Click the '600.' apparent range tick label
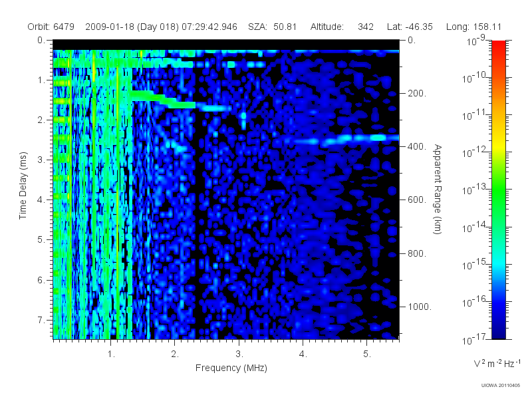Image resolution: width=532 pixels, height=399 pixels. [417, 200]
